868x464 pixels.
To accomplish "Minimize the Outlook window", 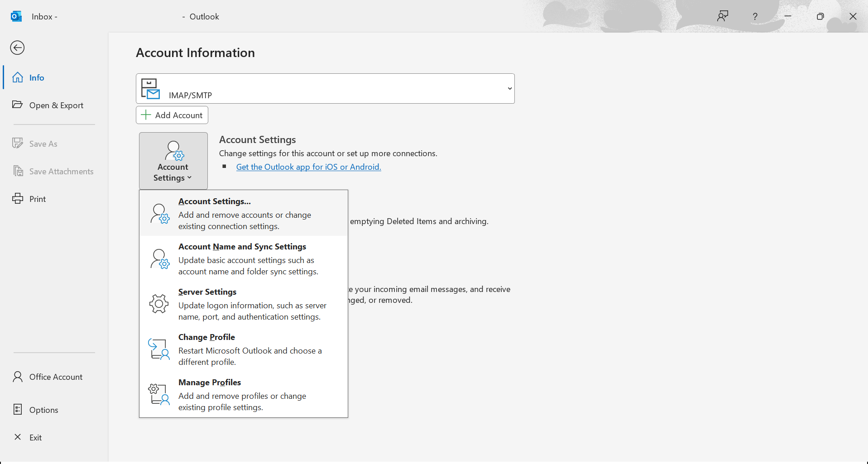I will (x=788, y=16).
